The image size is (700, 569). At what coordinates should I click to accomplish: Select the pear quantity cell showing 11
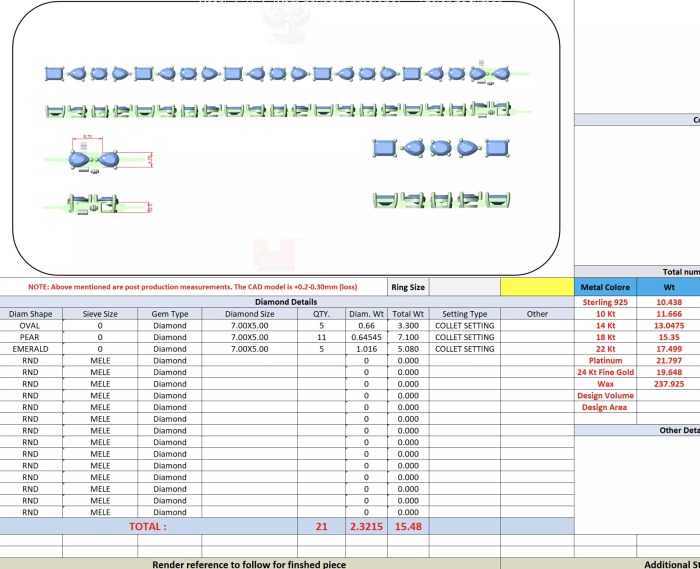[x=321, y=337]
